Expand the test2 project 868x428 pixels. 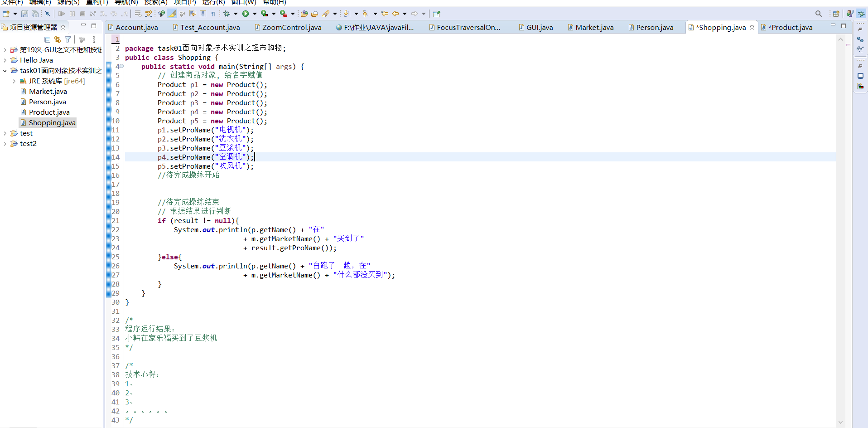click(5, 144)
